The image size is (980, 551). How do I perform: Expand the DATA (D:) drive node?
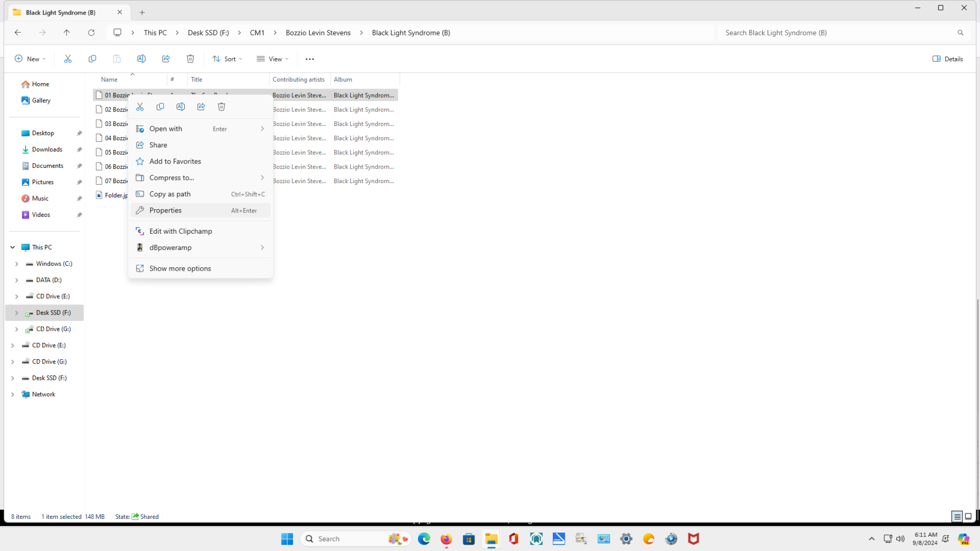tap(16, 280)
